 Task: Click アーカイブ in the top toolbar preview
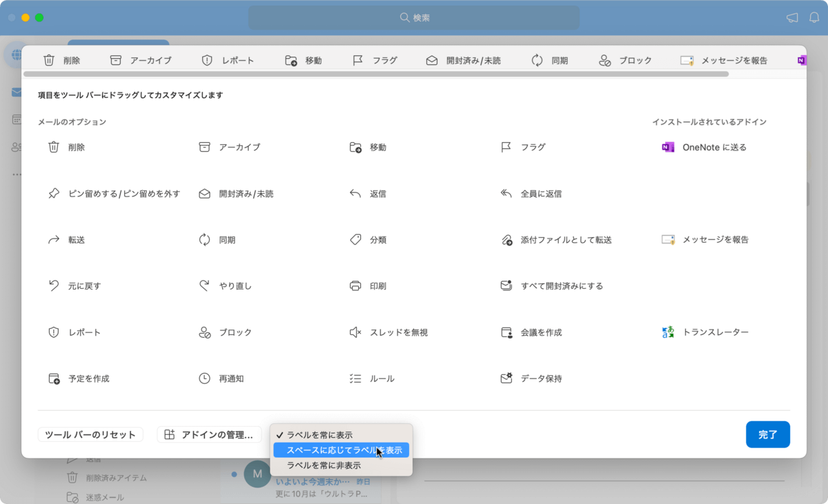140,60
